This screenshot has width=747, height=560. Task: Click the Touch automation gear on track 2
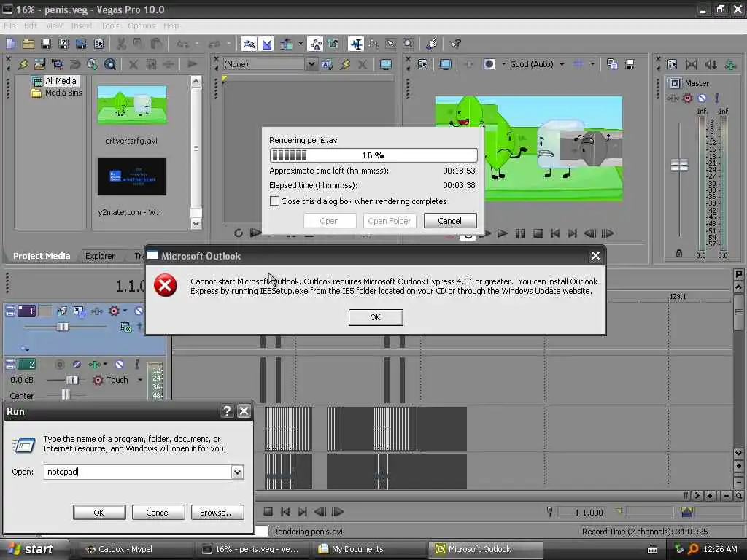tap(98, 380)
